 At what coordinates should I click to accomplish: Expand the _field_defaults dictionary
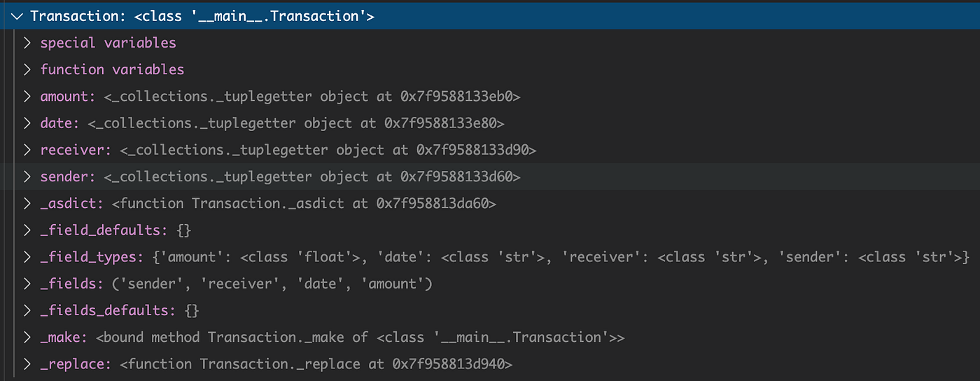(27, 230)
